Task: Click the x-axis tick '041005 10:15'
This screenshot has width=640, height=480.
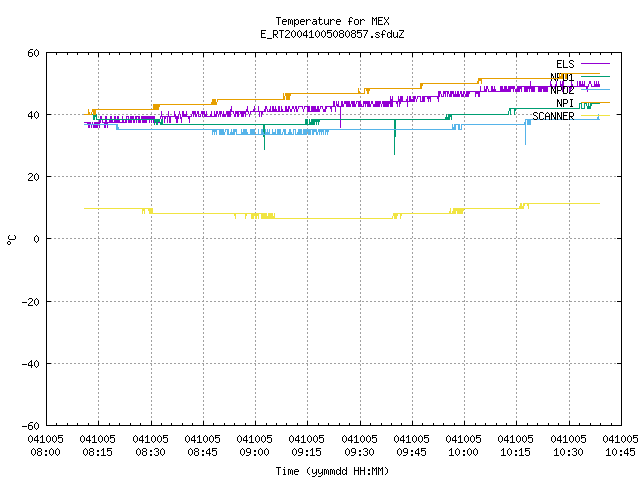Action: 516,446
